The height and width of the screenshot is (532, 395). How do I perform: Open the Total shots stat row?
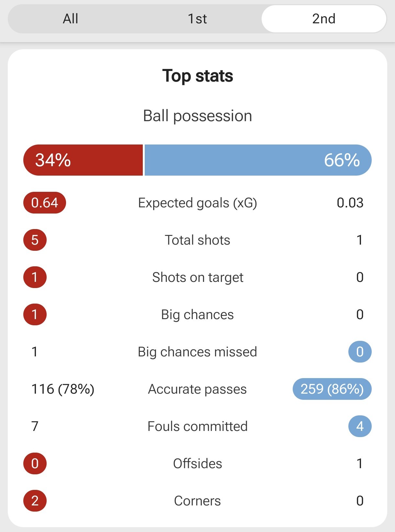tap(198, 240)
